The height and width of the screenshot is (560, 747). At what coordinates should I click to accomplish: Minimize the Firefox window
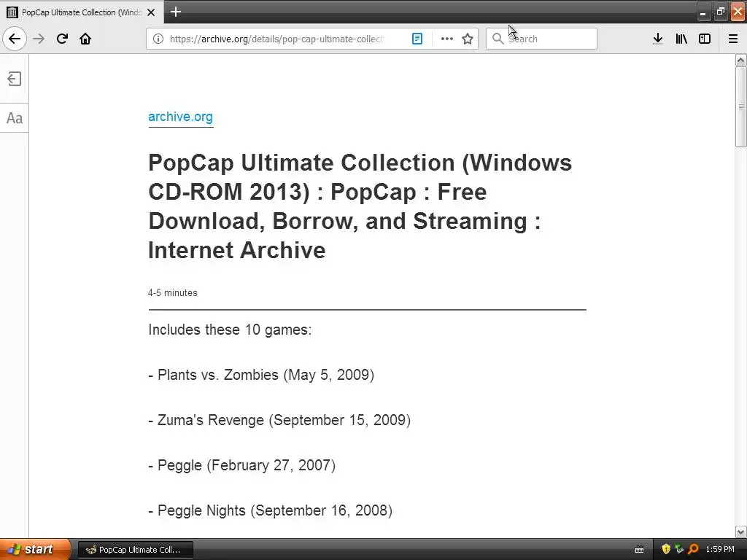(703, 12)
